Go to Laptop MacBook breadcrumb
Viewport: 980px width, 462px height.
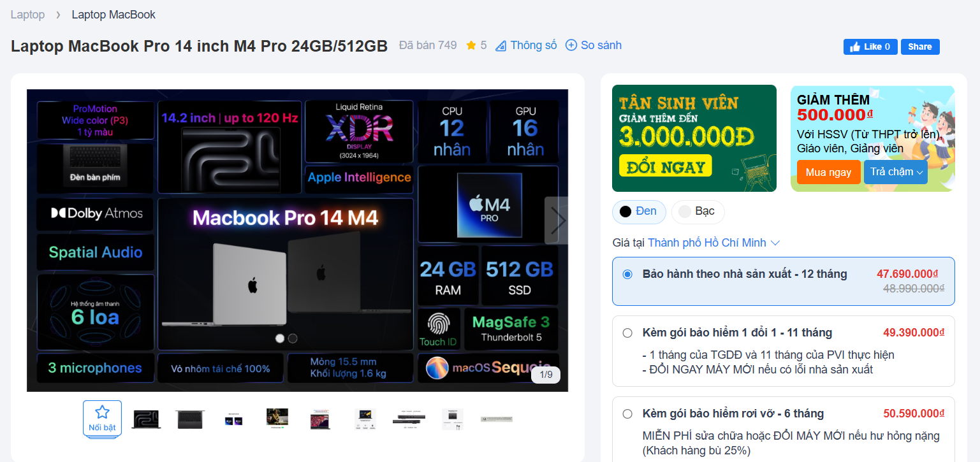(x=113, y=15)
